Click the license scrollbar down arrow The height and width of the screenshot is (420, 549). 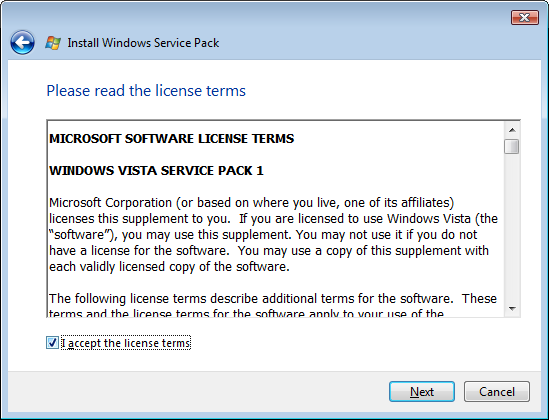coord(512,308)
